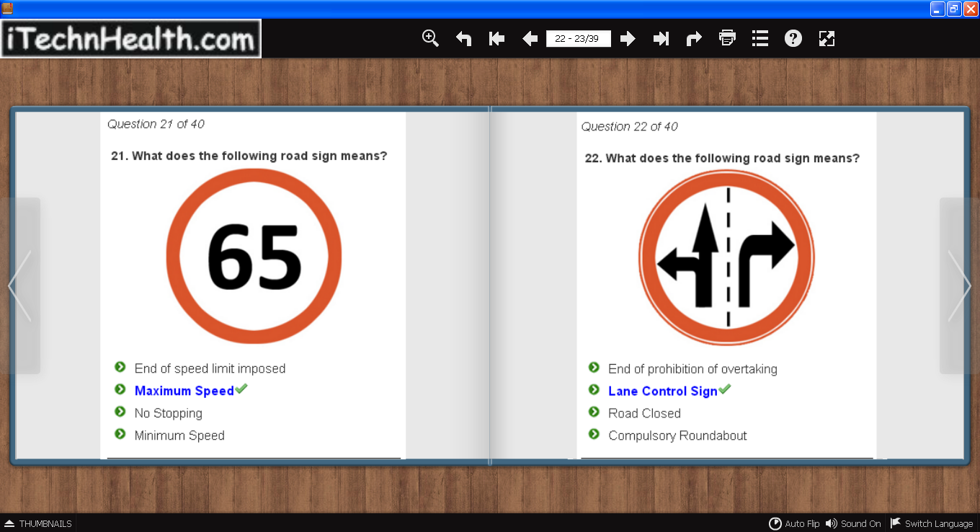Image resolution: width=980 pixels, height=532 pixels.
Task: Click the forward (redo arrow) toolbar icon
Action: [x=694, y=38]
